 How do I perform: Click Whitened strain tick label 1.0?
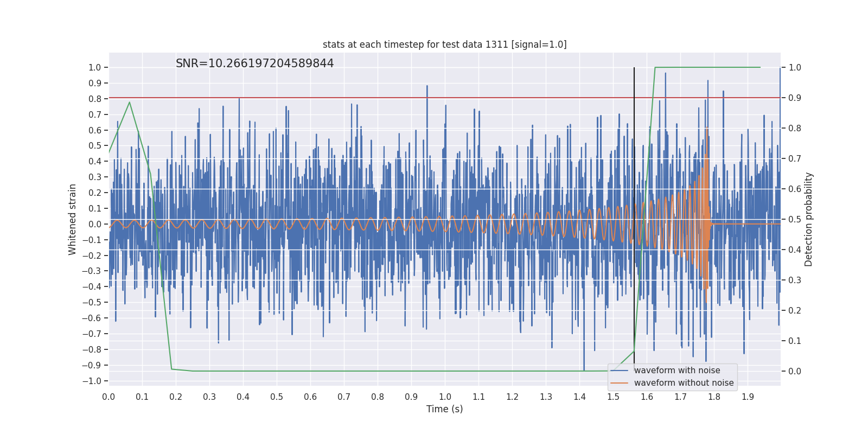coord(95,68)
